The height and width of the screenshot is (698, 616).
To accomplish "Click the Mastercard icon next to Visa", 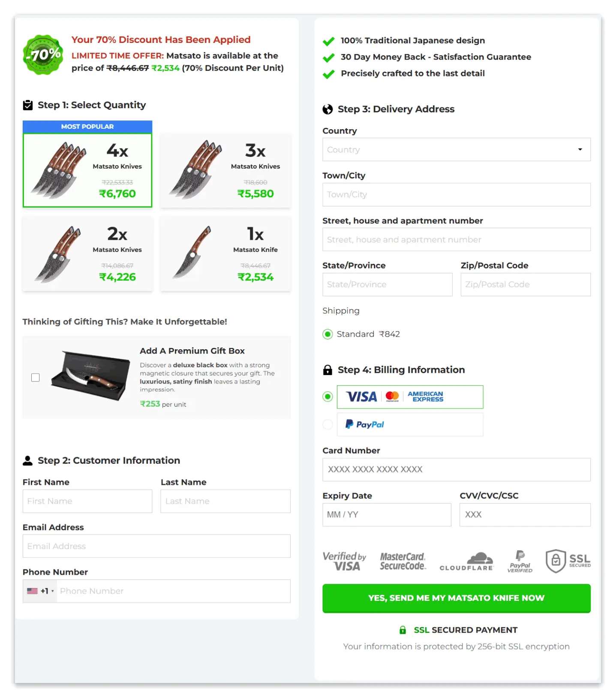I will (x=391, y=396).
